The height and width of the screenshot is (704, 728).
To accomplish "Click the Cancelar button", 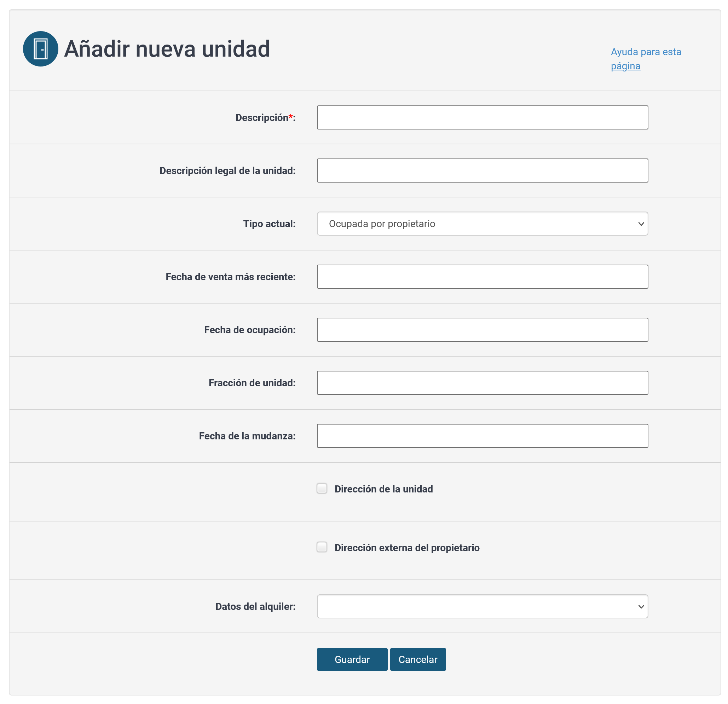I will [x=418, y=660].
